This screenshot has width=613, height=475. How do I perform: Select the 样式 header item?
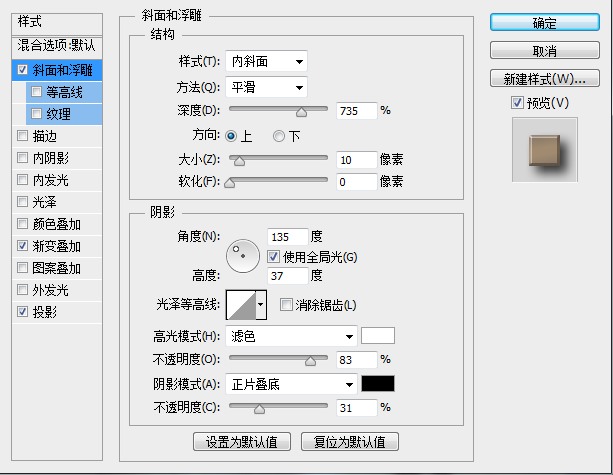[57, 23]
